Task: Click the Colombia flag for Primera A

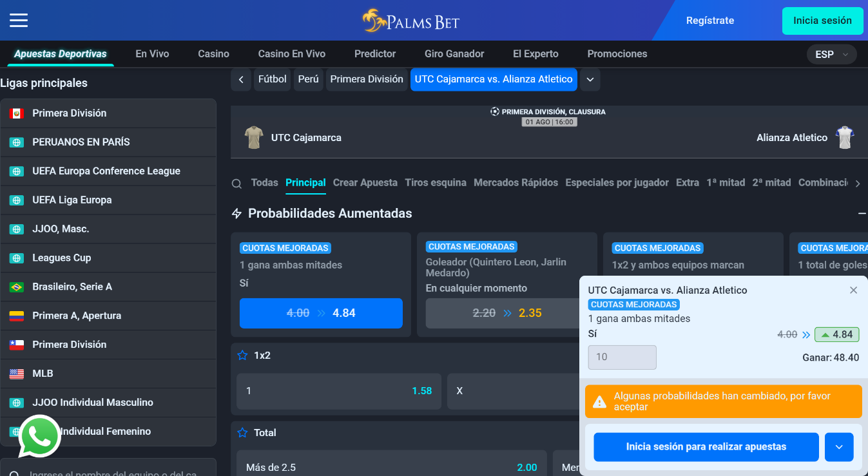Action: [17, 316]
